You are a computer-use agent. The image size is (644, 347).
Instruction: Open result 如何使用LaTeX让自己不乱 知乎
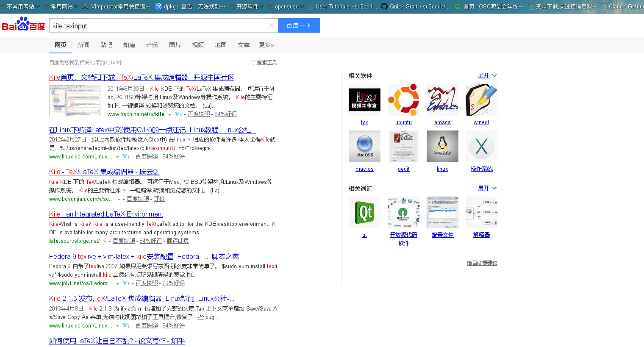[x=117, y=341]
